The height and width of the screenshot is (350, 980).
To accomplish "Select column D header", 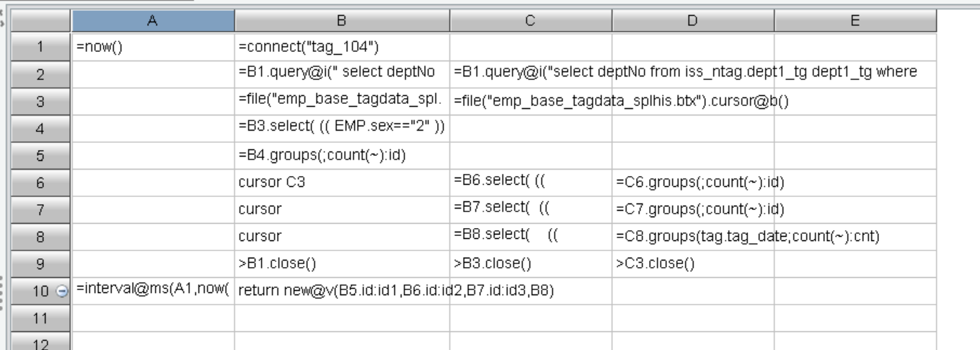I will pyautogui.click(x=692, y=22).
